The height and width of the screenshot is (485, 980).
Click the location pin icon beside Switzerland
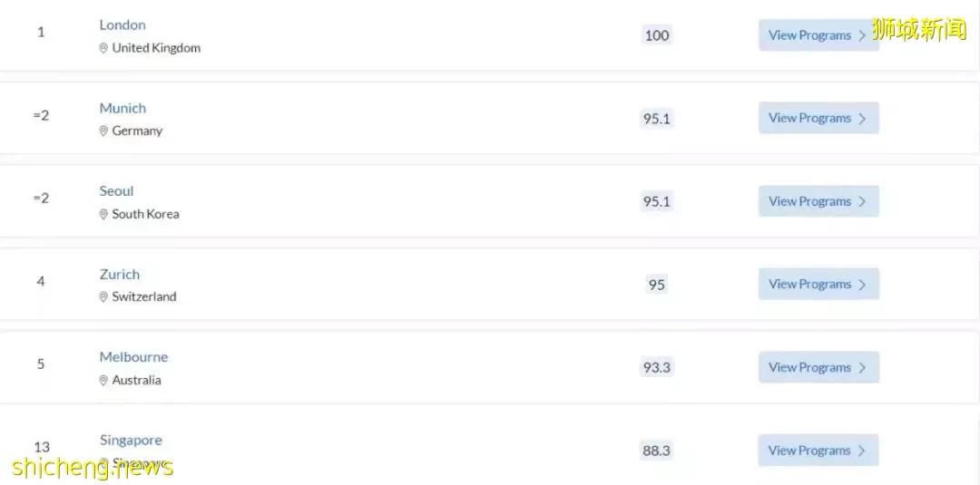[103, 297]
